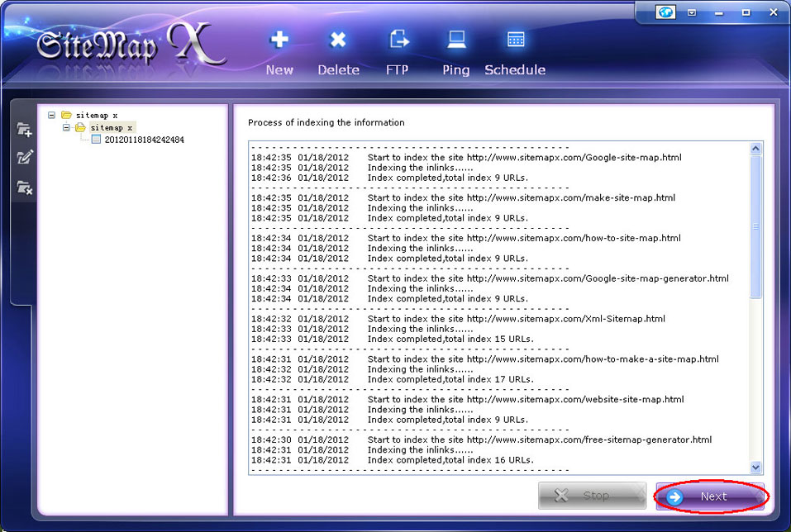This screenshot has height=532, width=791.
Task: Click the Delete label in toolbar
Action: 339,70
